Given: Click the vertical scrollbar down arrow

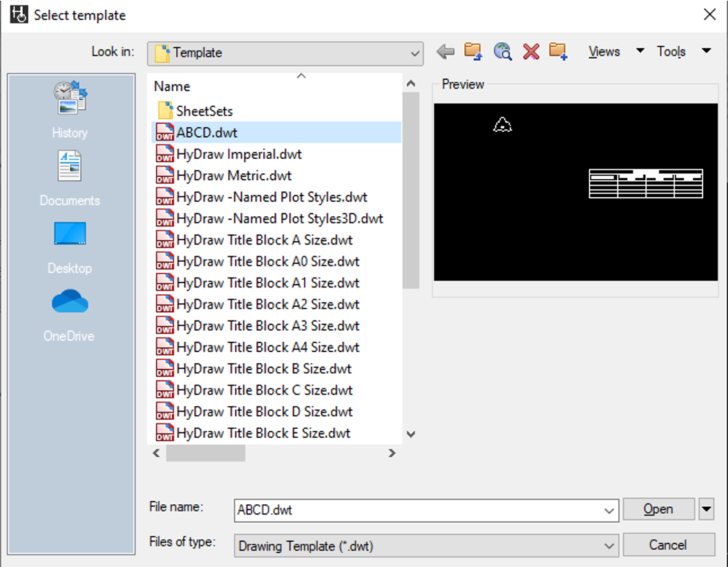Looking at the screenshot, I should tap(411, 434).
